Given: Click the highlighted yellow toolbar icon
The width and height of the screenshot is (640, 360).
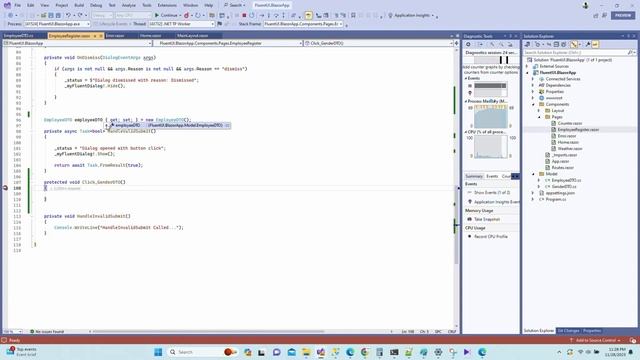Looking at the screenshot, I should (309, 15).
